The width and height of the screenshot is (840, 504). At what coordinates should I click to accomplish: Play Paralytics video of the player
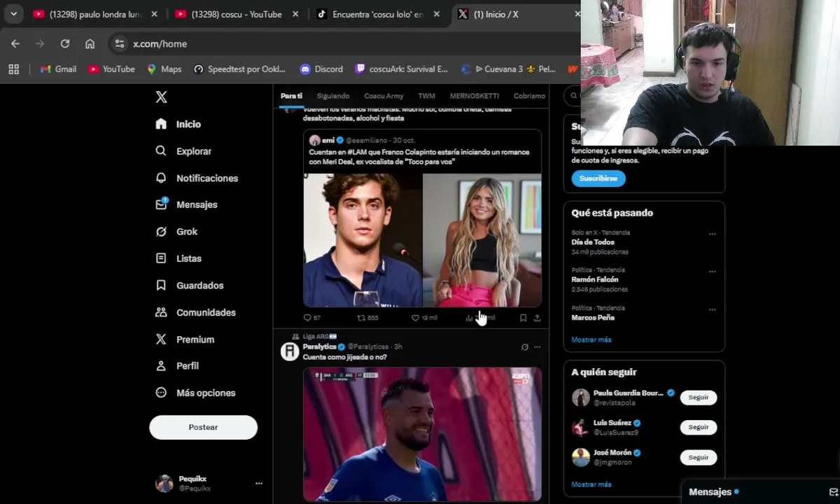pos(422,434)
